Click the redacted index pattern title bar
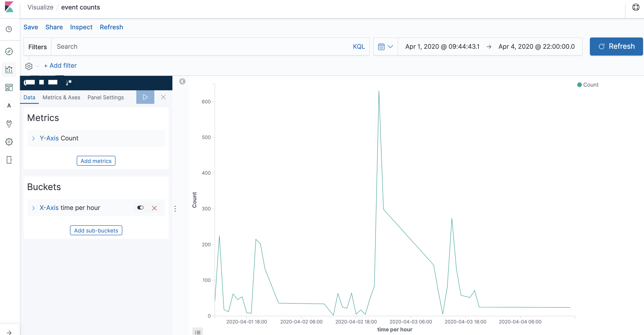Image resolution: width=644 pixels, height=335 pixels. point(96,83)
